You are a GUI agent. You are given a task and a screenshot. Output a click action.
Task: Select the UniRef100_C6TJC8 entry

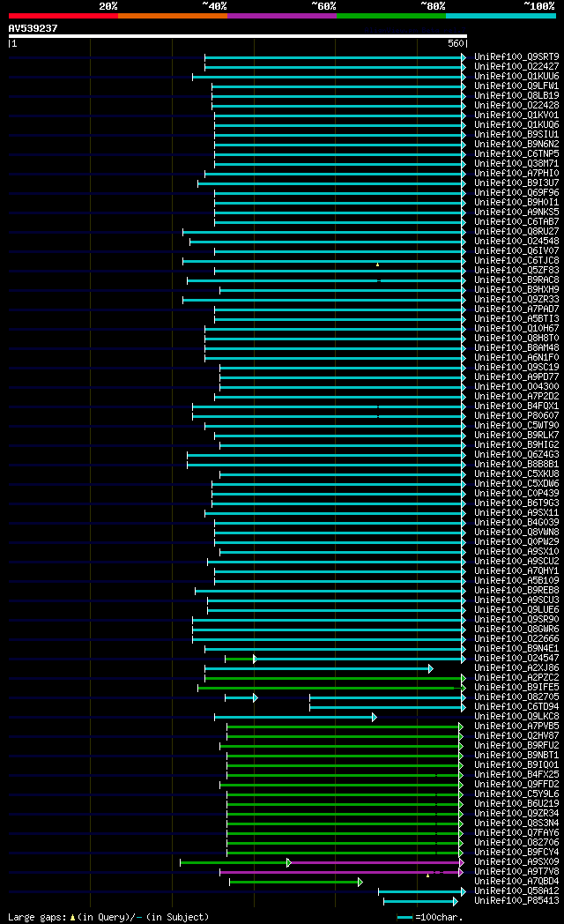(516, 261)
